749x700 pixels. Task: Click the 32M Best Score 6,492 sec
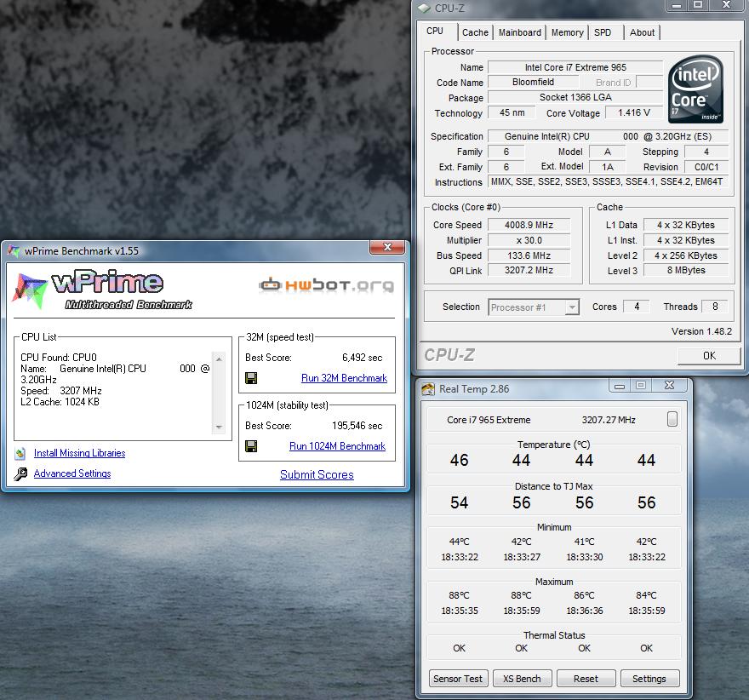pos(362,358)
